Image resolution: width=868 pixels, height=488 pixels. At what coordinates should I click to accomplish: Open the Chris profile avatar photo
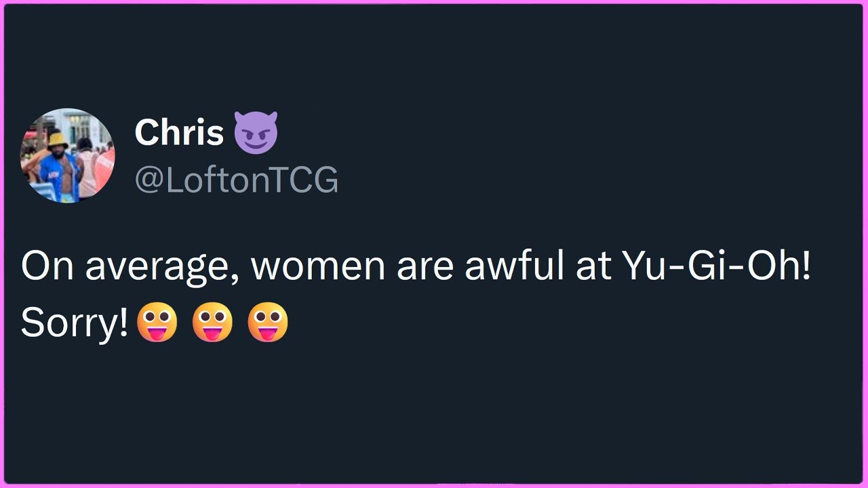tap(68, 155)
